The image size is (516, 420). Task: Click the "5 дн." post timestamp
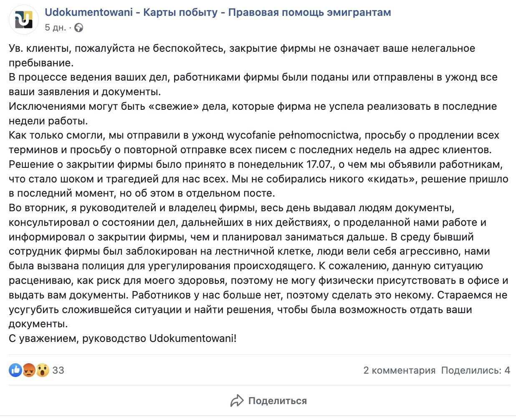[55, 28]
